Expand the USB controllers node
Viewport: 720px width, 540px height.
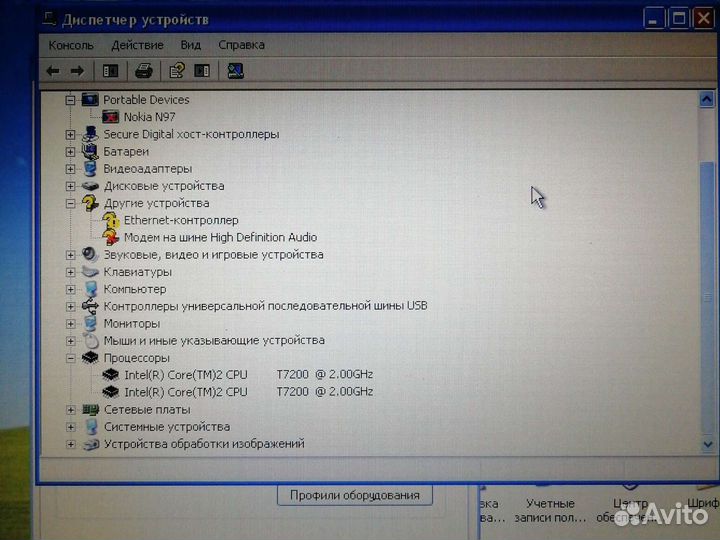point(70,306)
